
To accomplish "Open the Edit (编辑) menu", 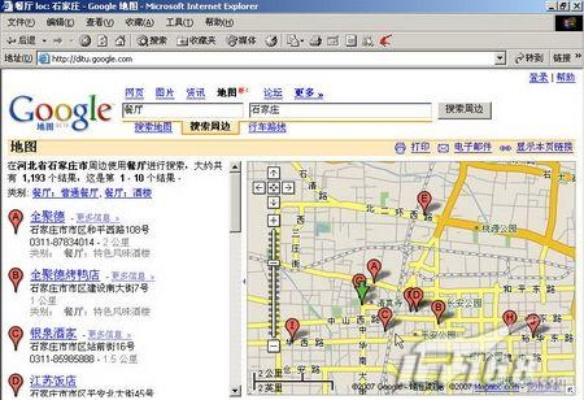I will tap(60, 23).
